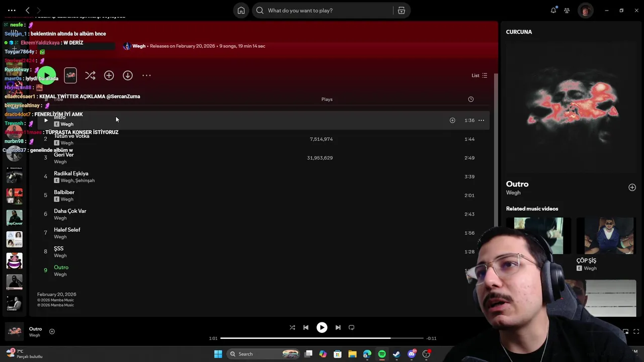Image resolution: width=644 pixels, height=362 pixels.
Task: Skip to next track
Action: [x=338, y=327]
